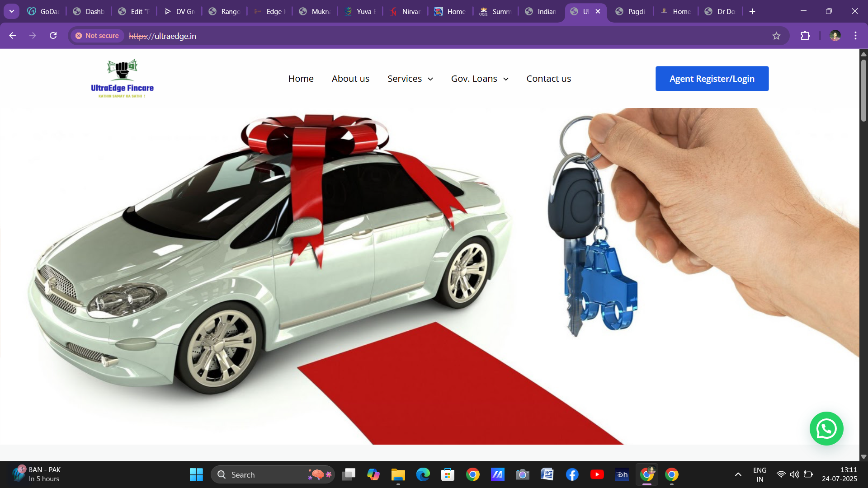Click the UltraEdge Fincare logo
The width and height of the screenshot is (868, 488).
point(122,79)
